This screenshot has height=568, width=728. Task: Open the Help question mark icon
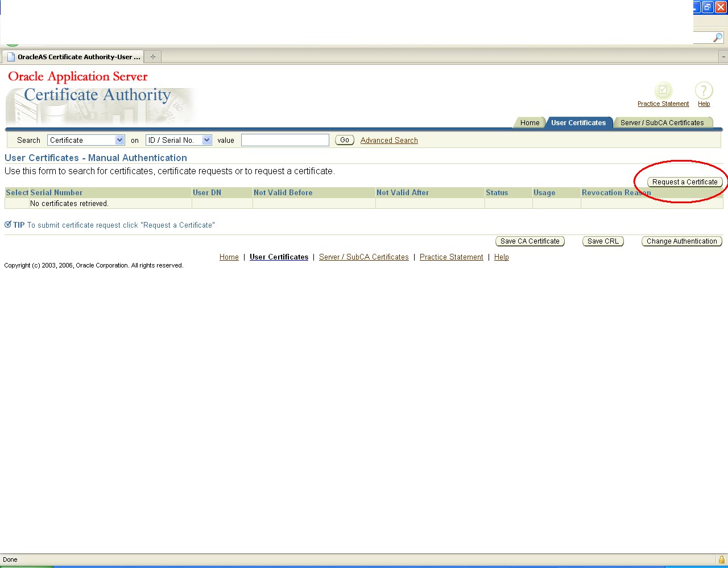(704, 90)
